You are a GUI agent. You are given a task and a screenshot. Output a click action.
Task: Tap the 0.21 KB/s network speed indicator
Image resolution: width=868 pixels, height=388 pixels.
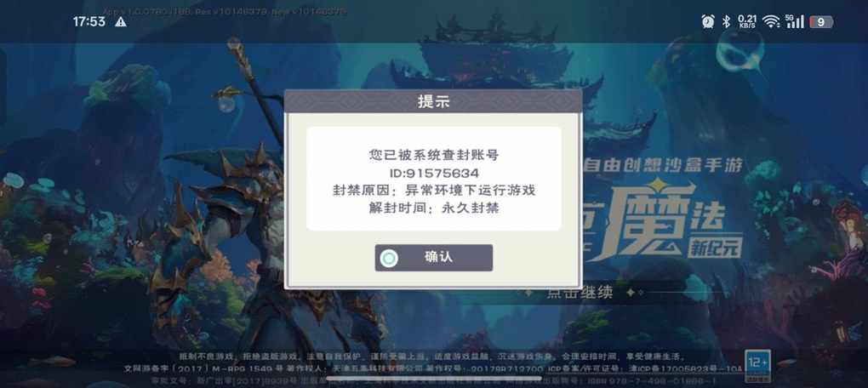point(747,21)
